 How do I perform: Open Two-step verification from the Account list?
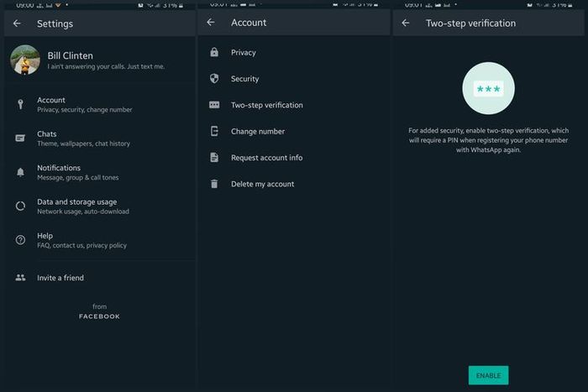click(294, 105)
